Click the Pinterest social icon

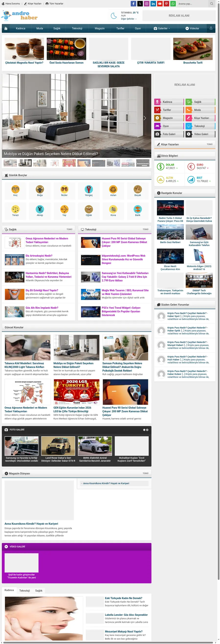click(x=166, y=4)
